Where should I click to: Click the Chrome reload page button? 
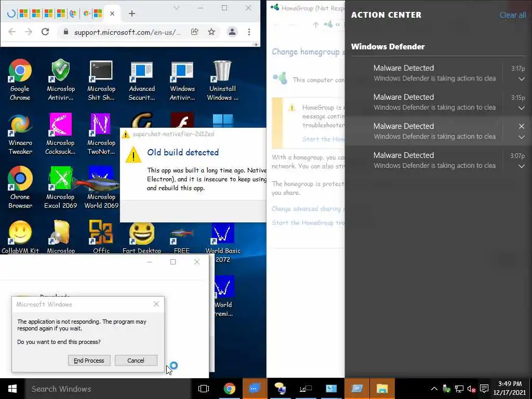(45, 32)
